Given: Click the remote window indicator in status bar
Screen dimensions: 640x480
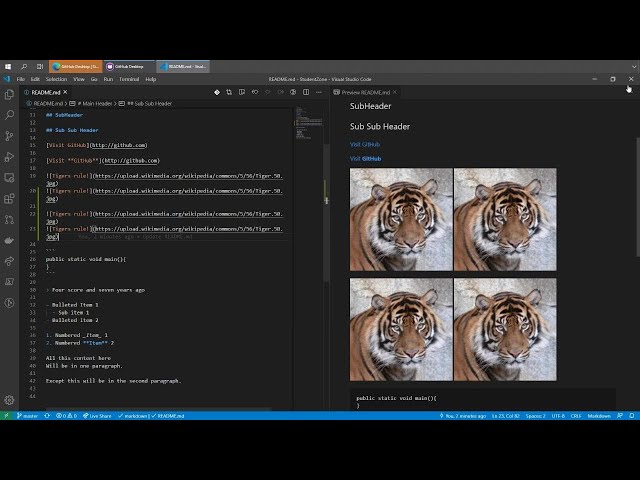Looking at the screenshot, I should pyautogui.click(x=6, y=416).
